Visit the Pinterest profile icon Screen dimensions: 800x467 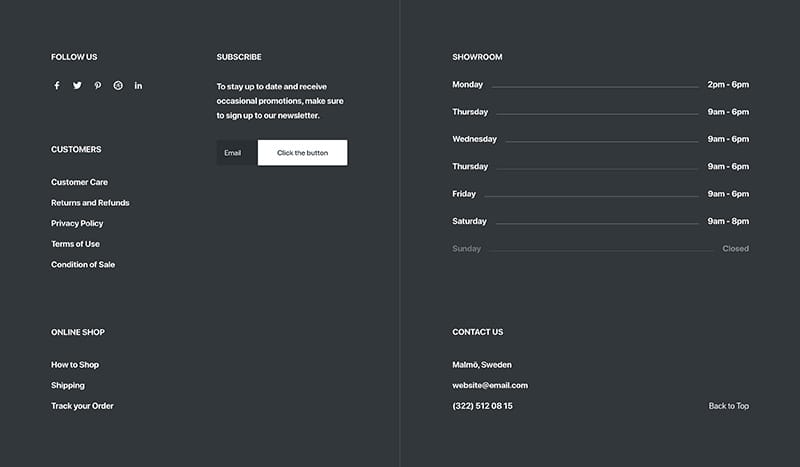(x=97, y=86)
